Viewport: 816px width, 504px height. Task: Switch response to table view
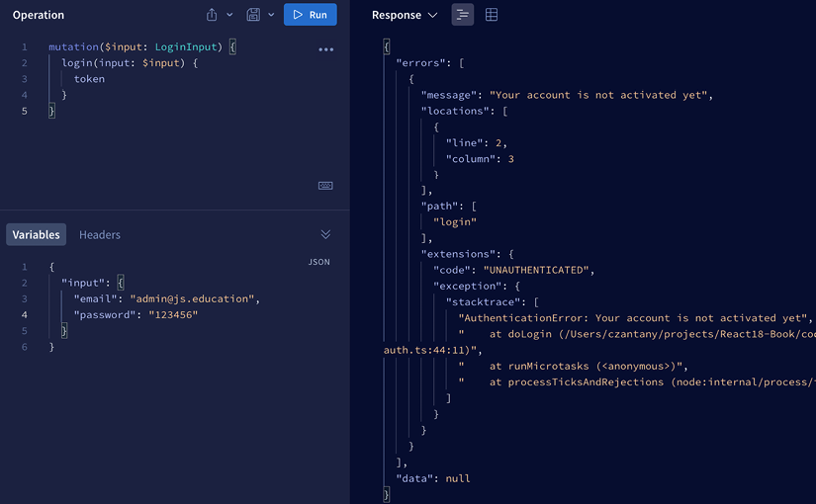point(492,15)
